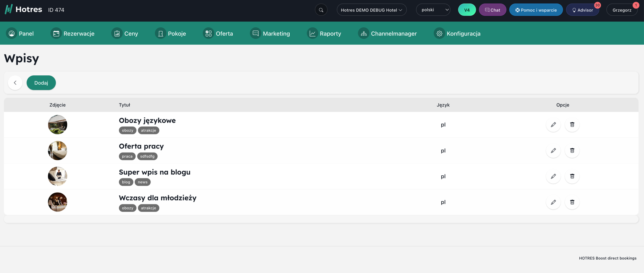Edit the Oferta pracy entry
644x273 pixels.
tap(553, 150)
